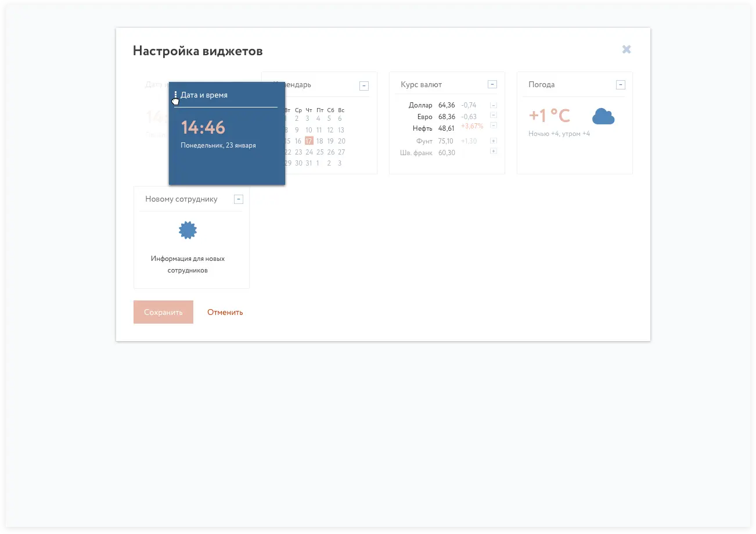Click the Отменить link
The height and width of the screenshot is (534, 756).
[225, 312]
